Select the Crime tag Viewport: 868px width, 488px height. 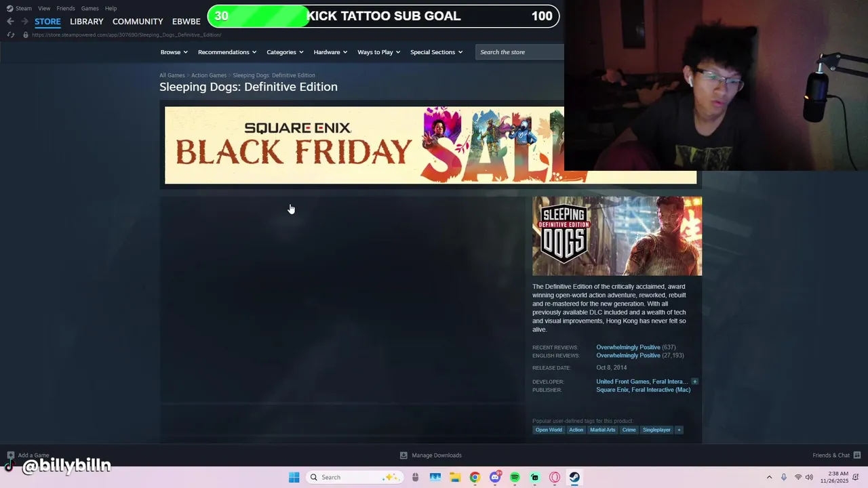629,430
